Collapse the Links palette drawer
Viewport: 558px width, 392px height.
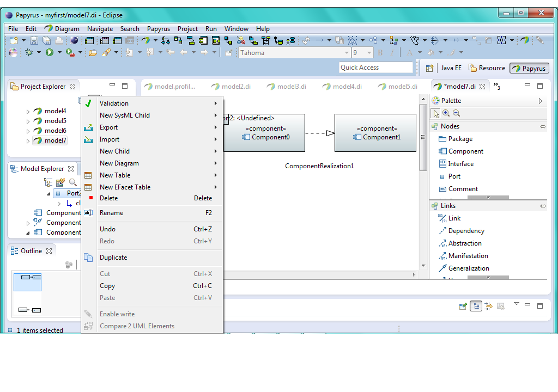point(543,206)
